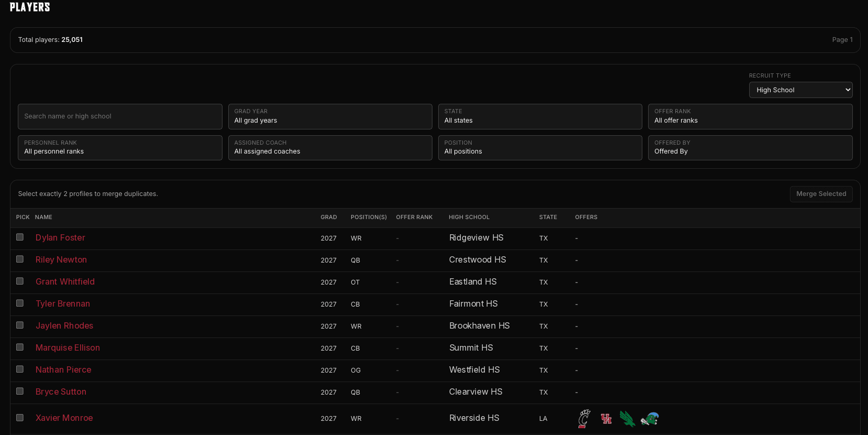Click the Riverside HS cell
This screenshot has height=435, width=868.
click(474, 418)
